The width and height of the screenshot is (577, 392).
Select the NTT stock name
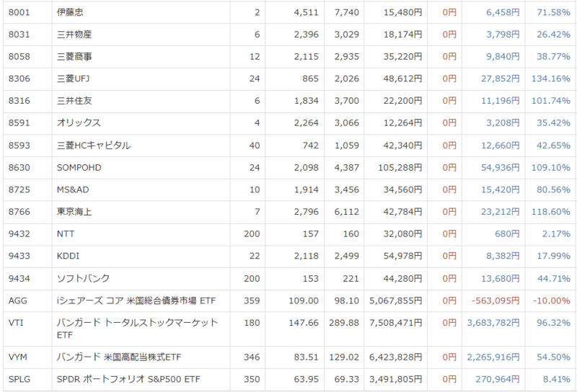[66, 234]
